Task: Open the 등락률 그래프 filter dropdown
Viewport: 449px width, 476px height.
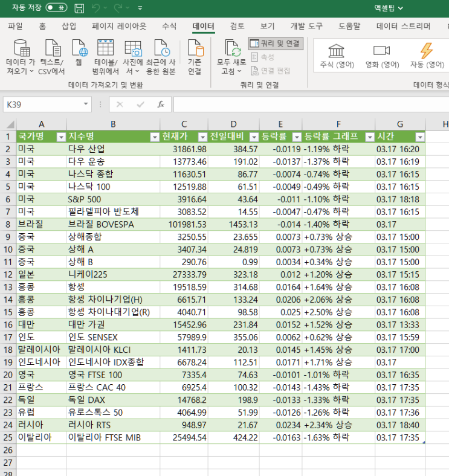Action: pos(369,137)
